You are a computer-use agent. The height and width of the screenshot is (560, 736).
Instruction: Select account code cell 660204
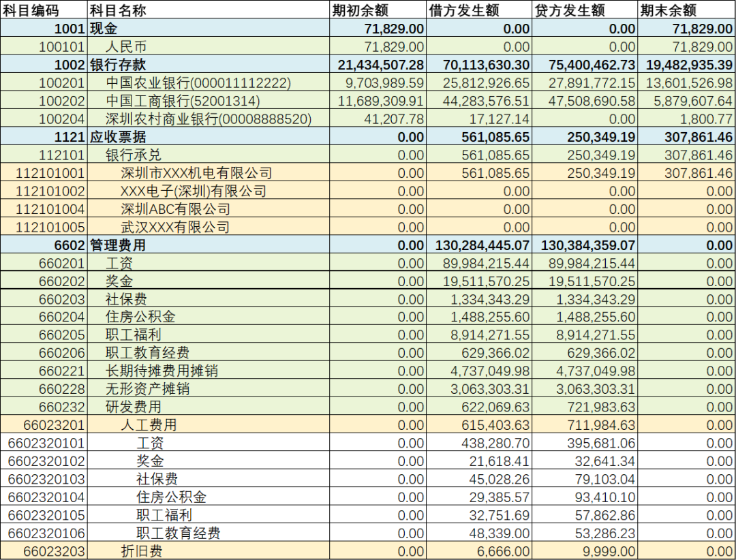click(x=44, y=316)
